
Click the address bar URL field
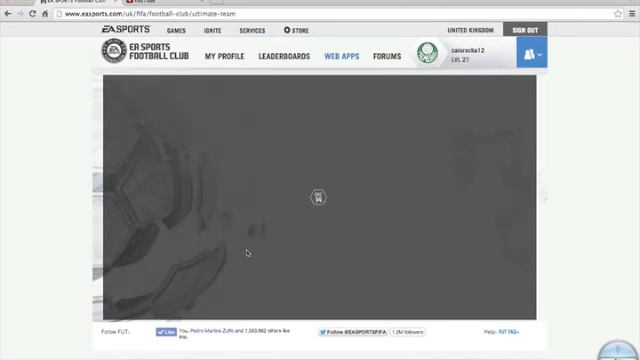(333, 13)
